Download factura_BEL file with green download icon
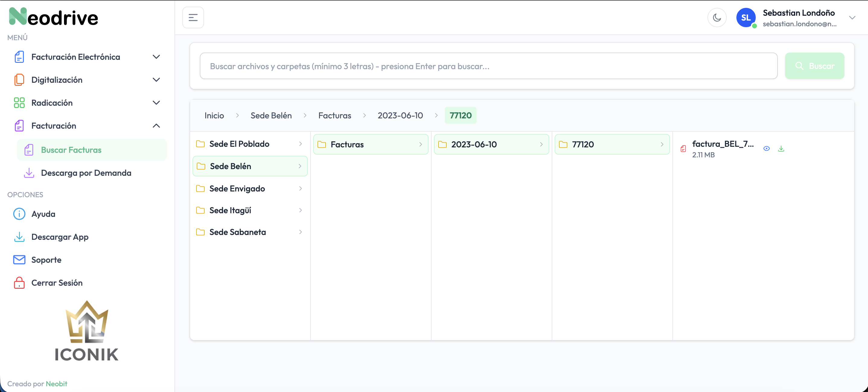 tap(781, 149)
